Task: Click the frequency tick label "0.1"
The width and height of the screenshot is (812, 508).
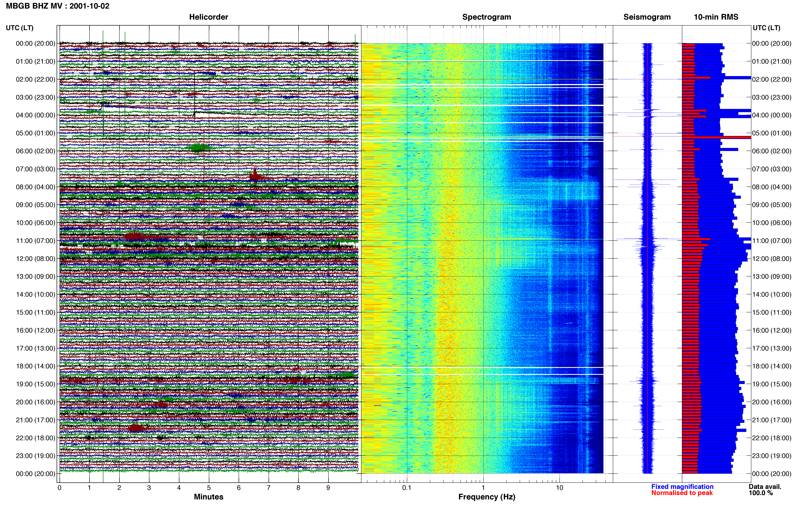Action: 407,487
